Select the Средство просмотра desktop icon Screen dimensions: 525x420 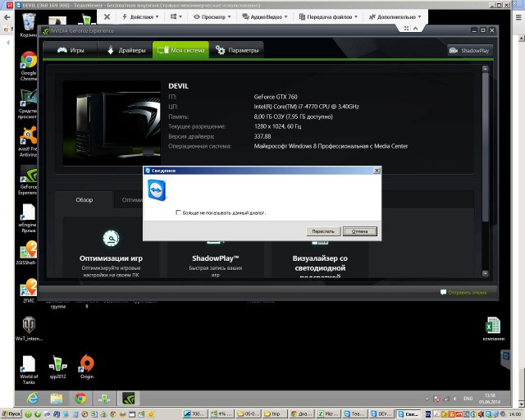(x=28, y=104)
